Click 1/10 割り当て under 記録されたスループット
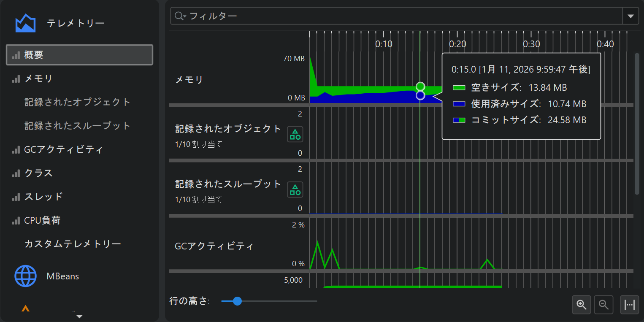 pyautogui.click(x=198, y=200)
